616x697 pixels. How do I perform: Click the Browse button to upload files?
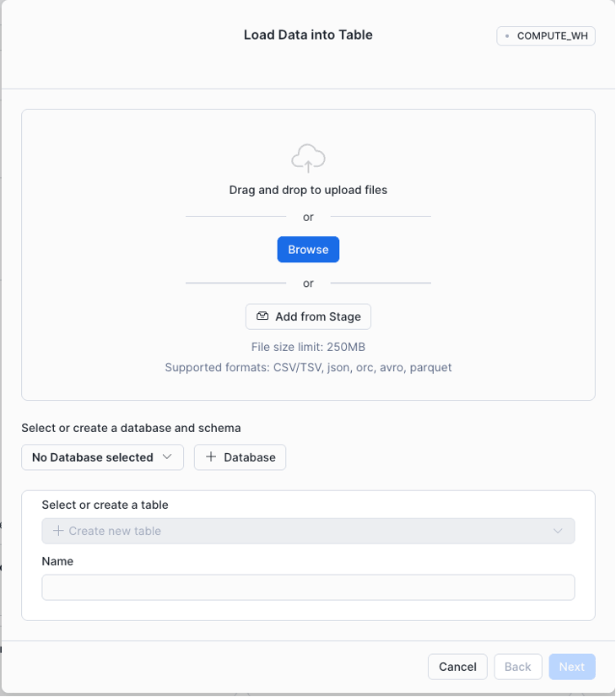click(308, 249)
